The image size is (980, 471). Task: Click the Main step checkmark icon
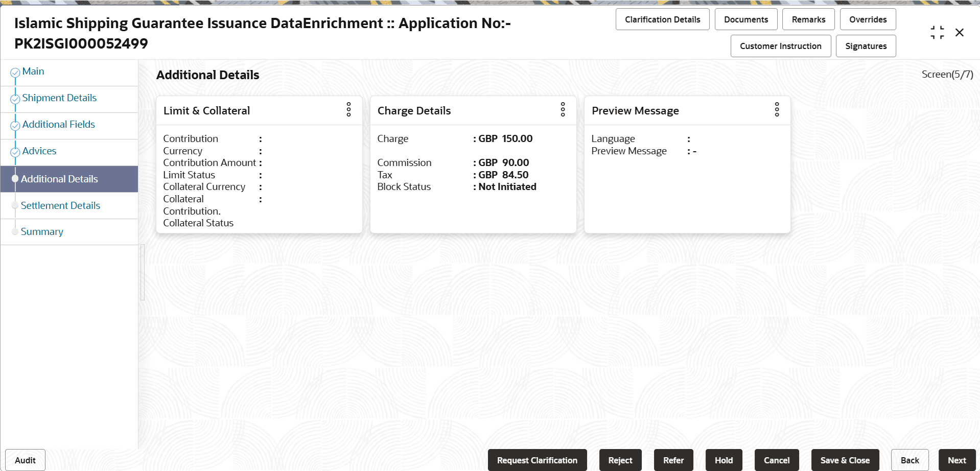coord(15,73)
